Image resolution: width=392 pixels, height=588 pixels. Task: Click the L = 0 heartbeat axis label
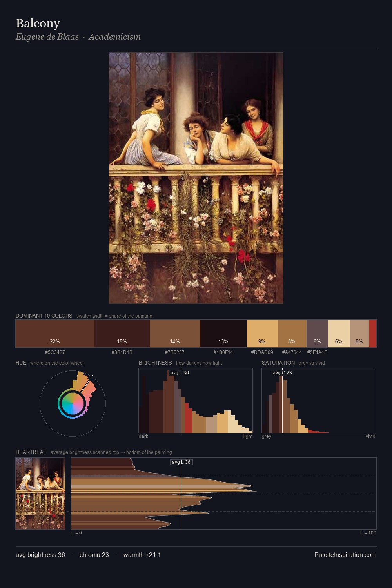(x=76, y=533)
